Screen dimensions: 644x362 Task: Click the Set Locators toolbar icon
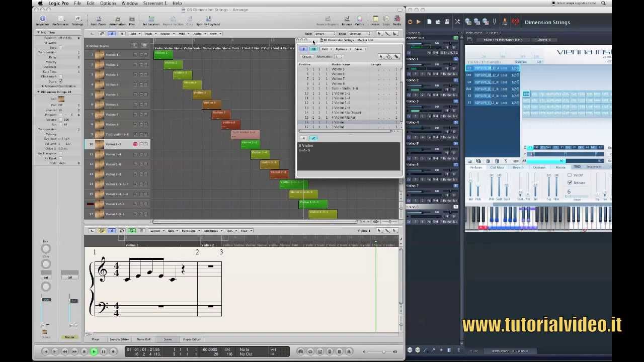(x=151, y=20)
